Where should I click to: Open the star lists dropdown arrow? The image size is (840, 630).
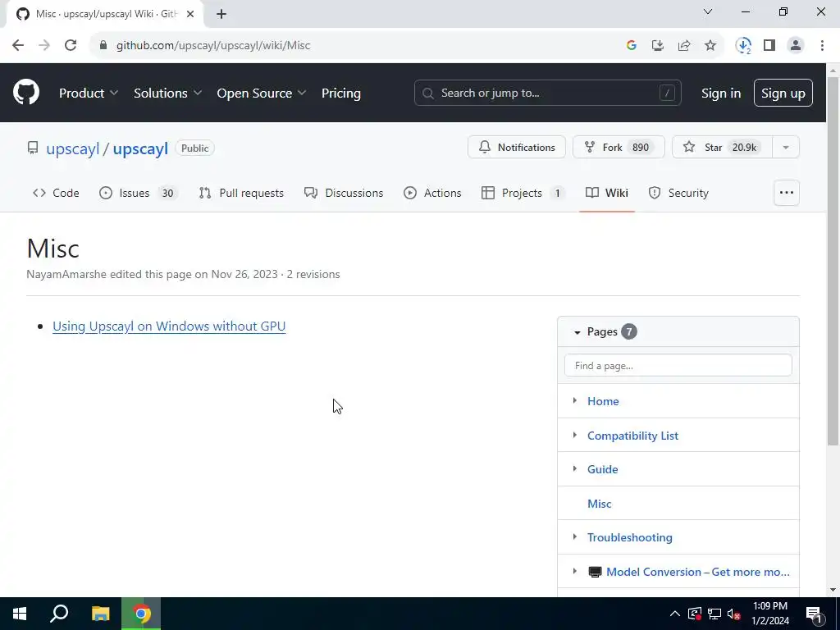click(786, 148)
